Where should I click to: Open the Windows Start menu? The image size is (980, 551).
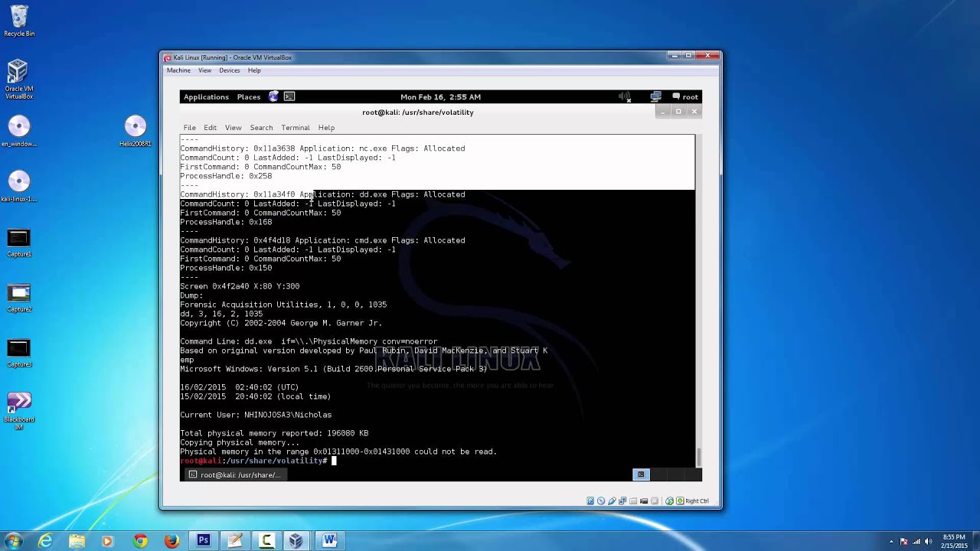[x=13, y=541]
